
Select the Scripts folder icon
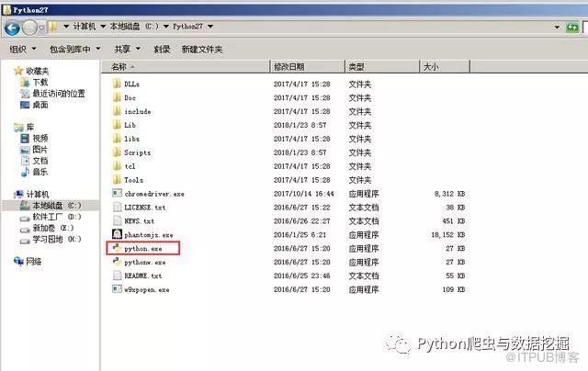point(117,152)
